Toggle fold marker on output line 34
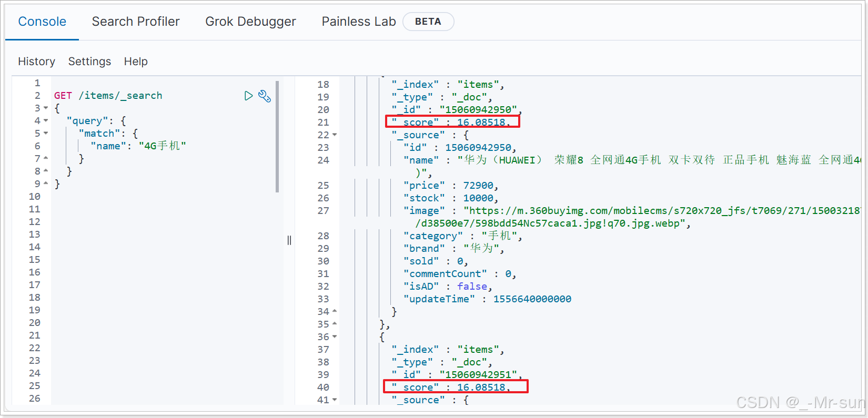The image size is (868, 418). [x=335, y=312]
